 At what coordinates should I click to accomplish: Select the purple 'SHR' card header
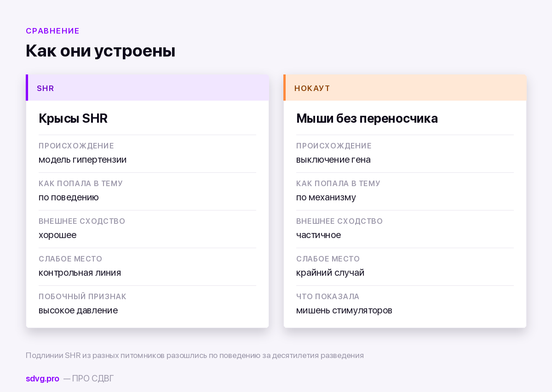[147, 88]
